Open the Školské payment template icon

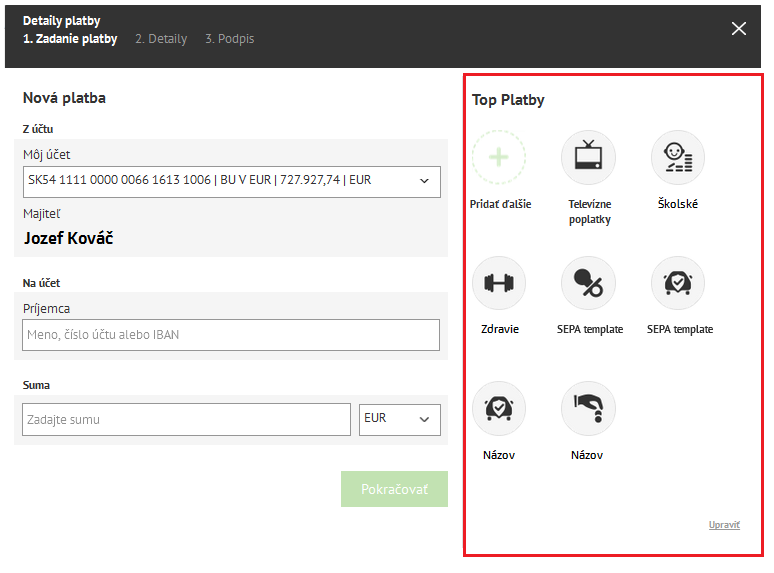(678, 157)
